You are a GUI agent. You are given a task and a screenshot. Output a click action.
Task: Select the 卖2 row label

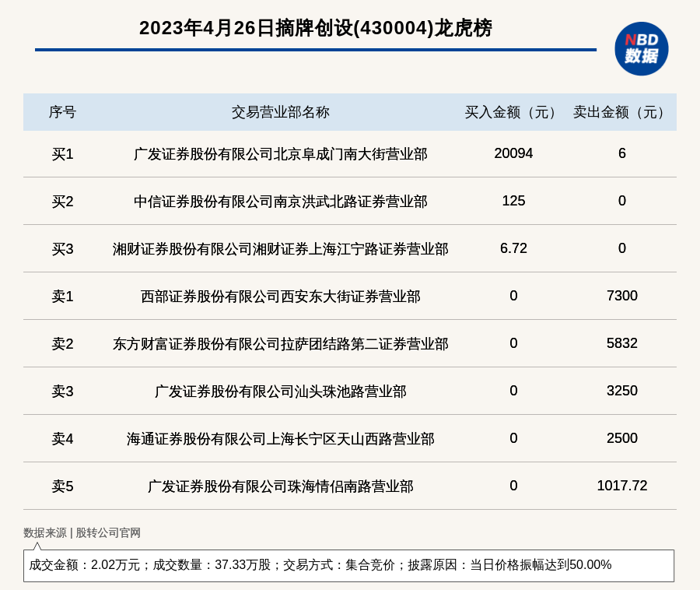[62, 344]
